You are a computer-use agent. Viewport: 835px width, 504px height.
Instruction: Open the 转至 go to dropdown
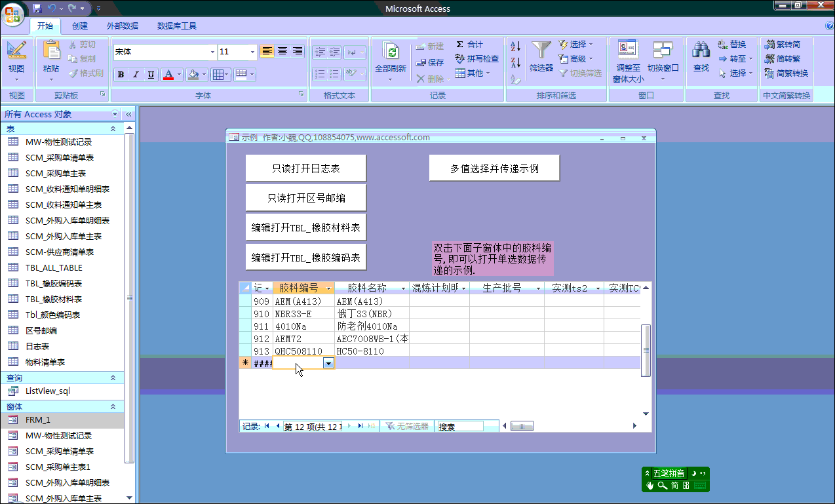(735, 59)
